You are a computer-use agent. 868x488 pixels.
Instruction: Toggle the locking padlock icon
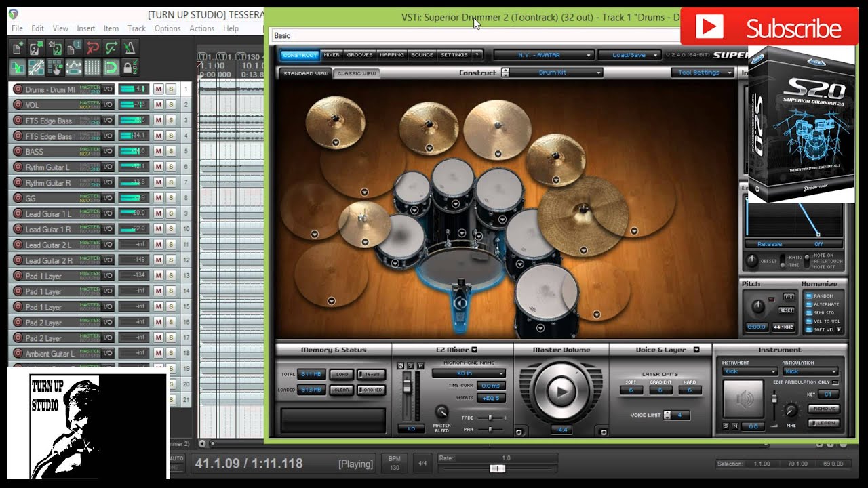tap(130, 67)
